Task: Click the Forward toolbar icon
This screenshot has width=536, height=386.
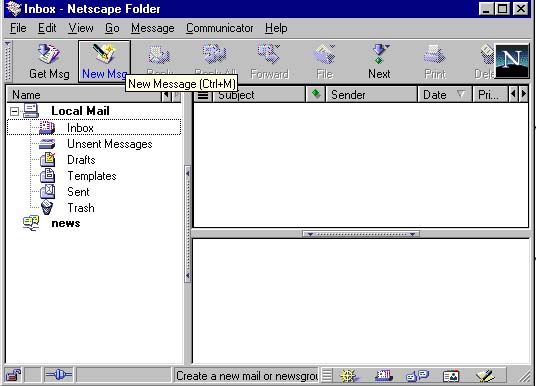Action: 269,62
